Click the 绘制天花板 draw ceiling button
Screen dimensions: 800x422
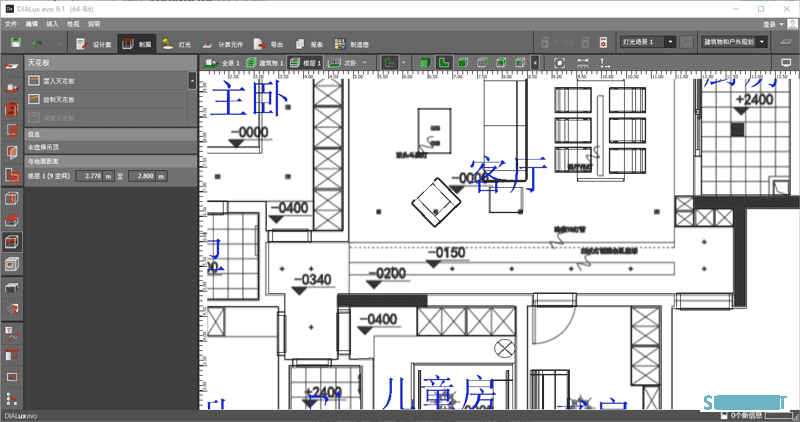pyautogui.click(x=107, y=100)
